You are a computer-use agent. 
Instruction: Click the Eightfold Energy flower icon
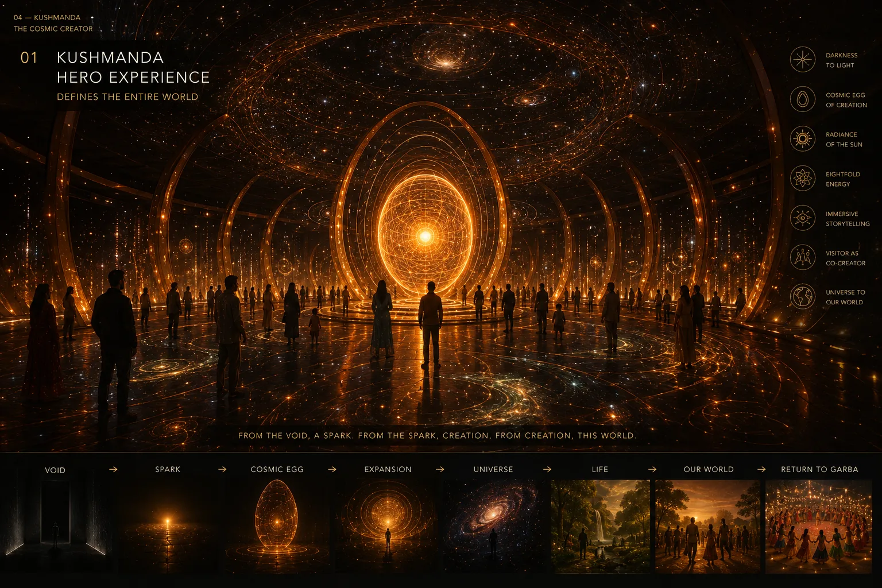803,179
